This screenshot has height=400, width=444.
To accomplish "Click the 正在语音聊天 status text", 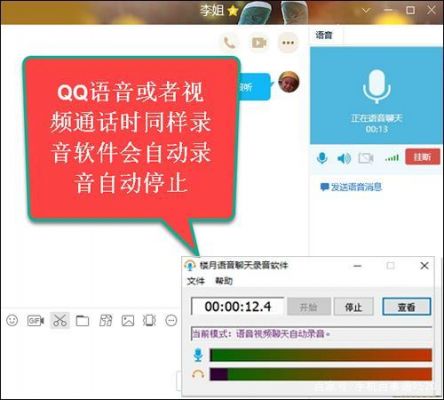I will pos(377,118).
